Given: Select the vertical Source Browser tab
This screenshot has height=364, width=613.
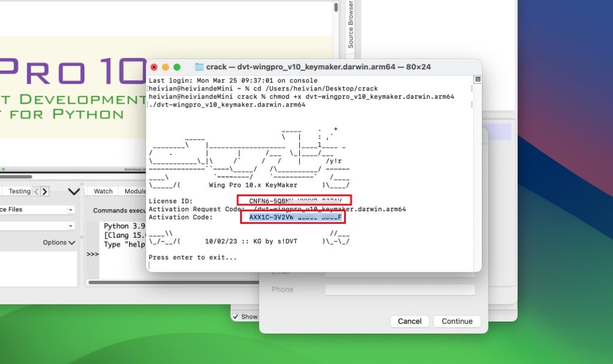Looking at the screenshot, I should click(350, 24).
